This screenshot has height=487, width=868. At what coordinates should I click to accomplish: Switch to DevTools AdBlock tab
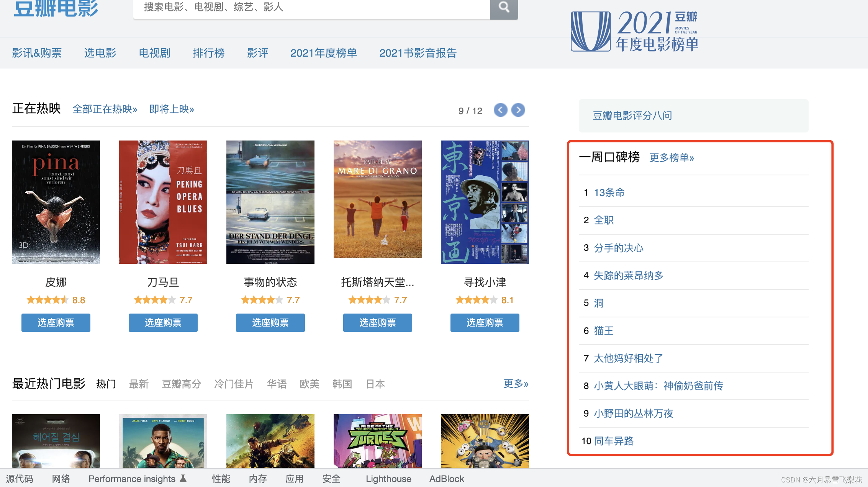click(447, 479)
